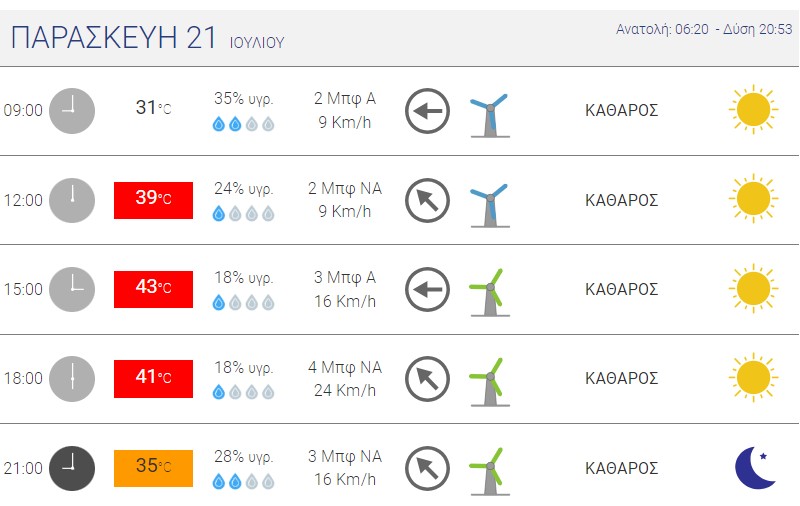Image resolution: width=800 pixels, height=506 pixels.
Task: Click the sun icon in the 15:00 row
Action: (753, 289)
